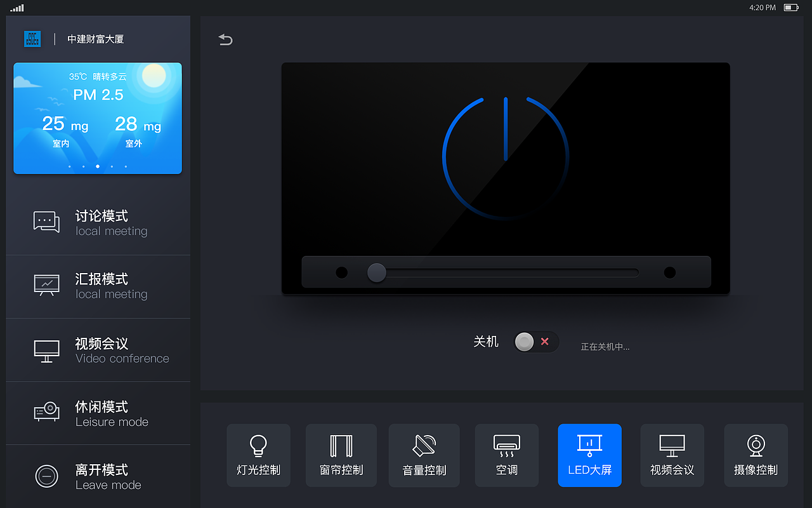Click the red X on the power switch
This screenshot has height=508, width=812.
coord(545,342)
